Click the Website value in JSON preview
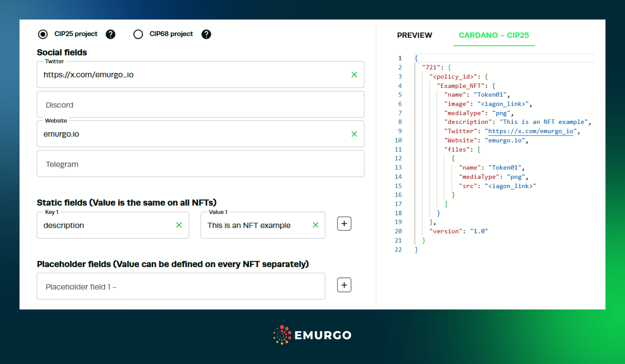Screen dimensions: 625x364 tap(505, 140)
